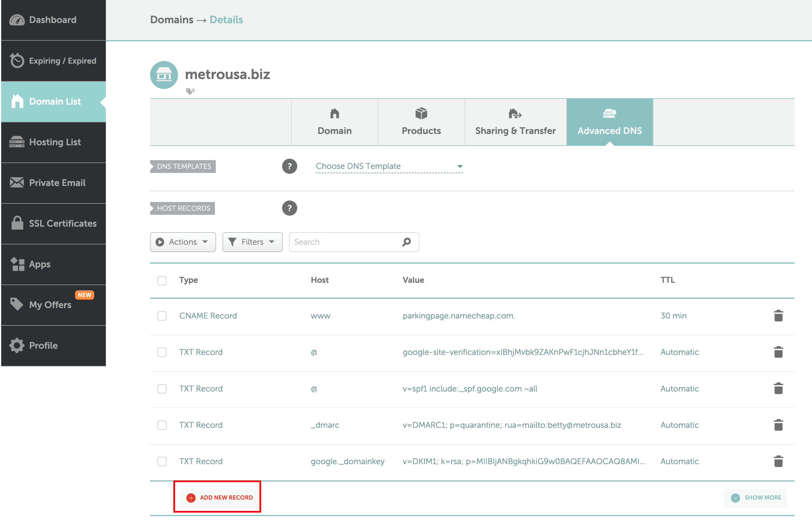
Task: Tick checkbox for CNAME Record row
Action: (162, 316)
